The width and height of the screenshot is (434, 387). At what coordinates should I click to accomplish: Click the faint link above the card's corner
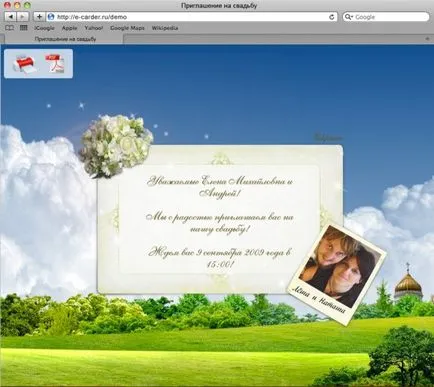[x=328, y=137]
